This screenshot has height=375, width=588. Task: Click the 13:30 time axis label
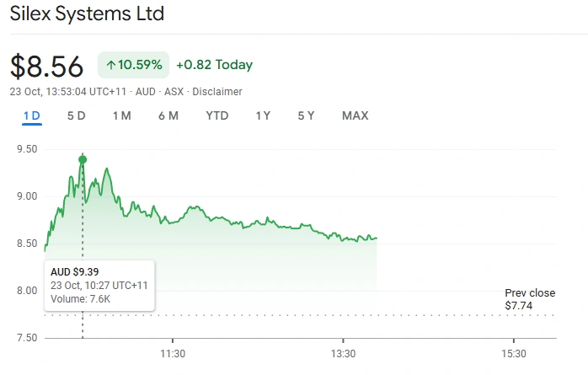(344, 354)
